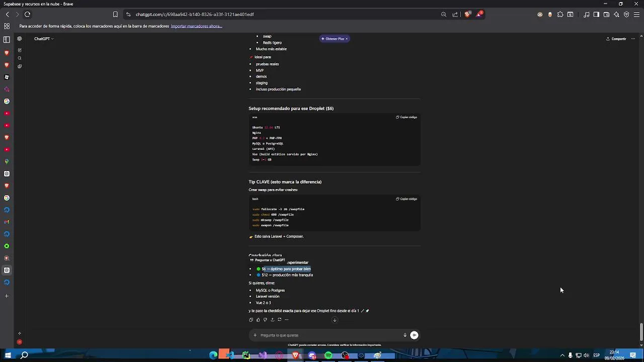Give thumbs down to the response

click(x=265, y=320)
